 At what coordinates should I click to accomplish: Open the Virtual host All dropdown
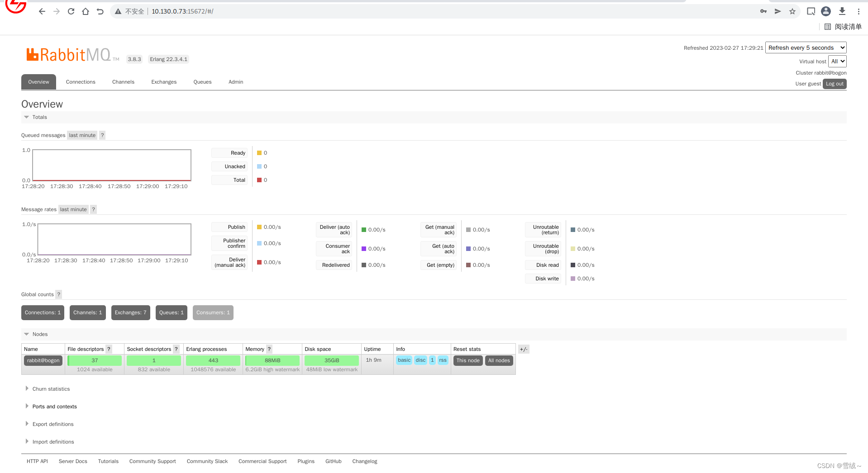837,61
